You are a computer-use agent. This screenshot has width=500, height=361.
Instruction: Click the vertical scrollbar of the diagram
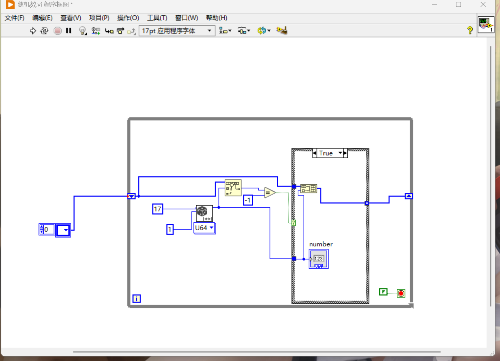point(491,176)
